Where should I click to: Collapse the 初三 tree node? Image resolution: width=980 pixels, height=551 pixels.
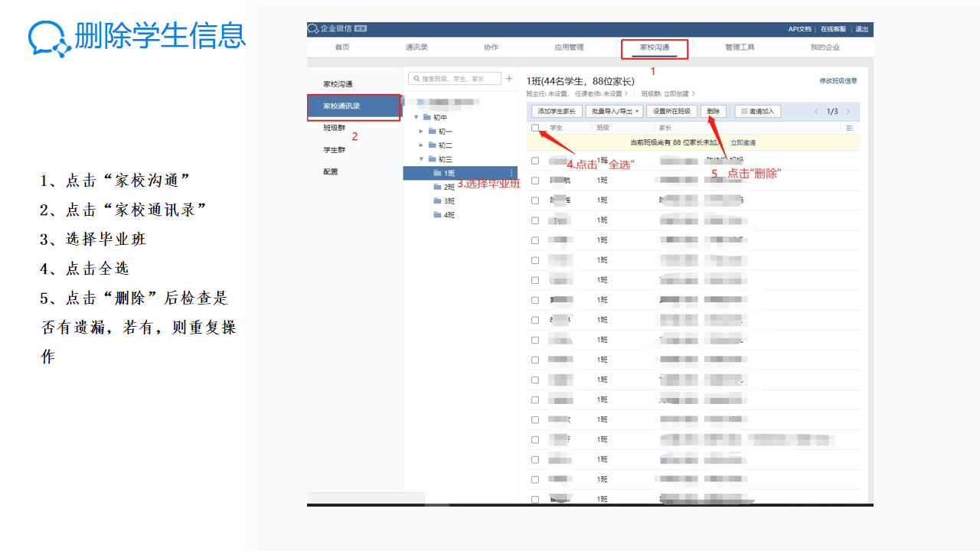(421, 159)
